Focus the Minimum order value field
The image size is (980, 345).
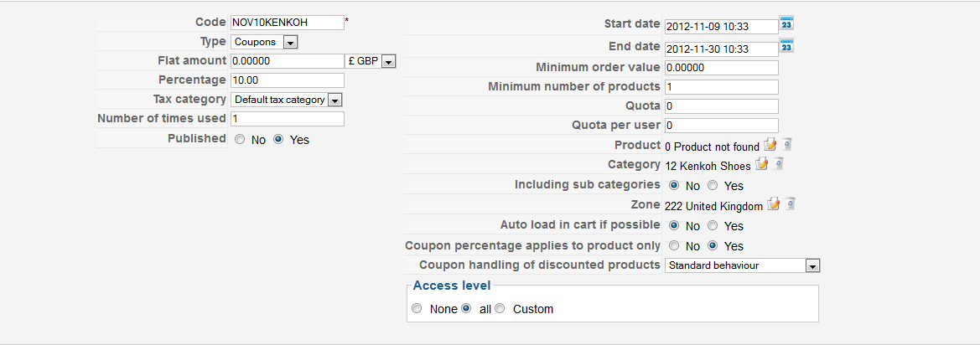coord(721,68)
